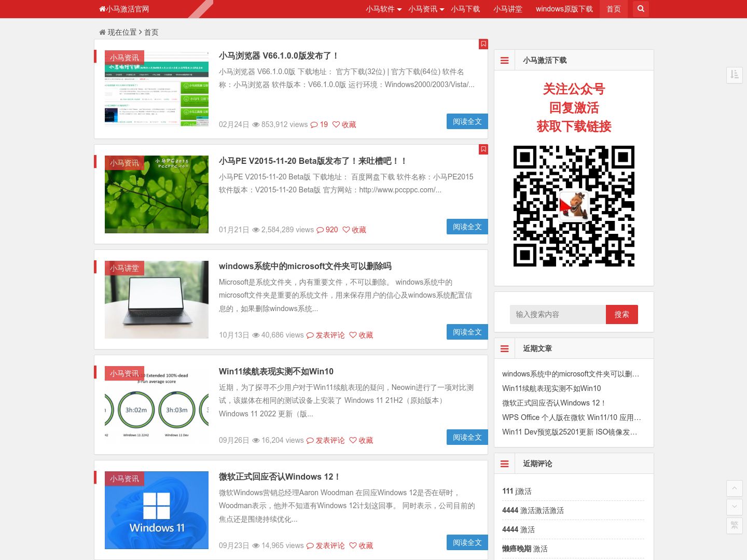Focus the 输入搜索内容 search field

coord(558,314)
